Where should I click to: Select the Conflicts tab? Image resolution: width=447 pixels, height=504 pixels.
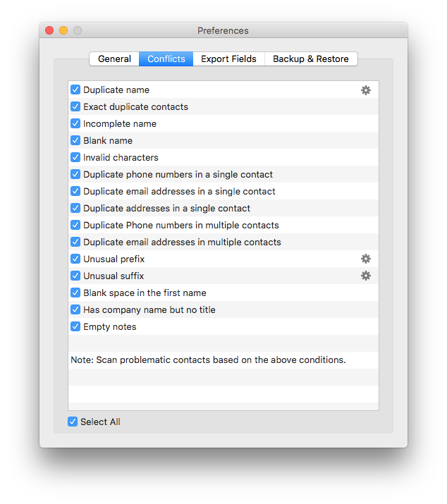[166, 59]
